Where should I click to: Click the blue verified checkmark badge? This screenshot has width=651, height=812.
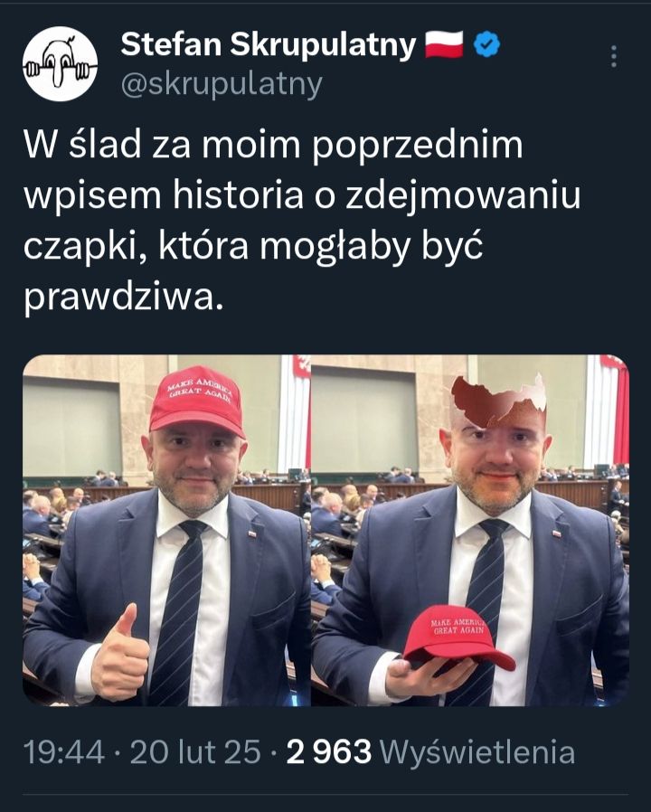(487, 44)
